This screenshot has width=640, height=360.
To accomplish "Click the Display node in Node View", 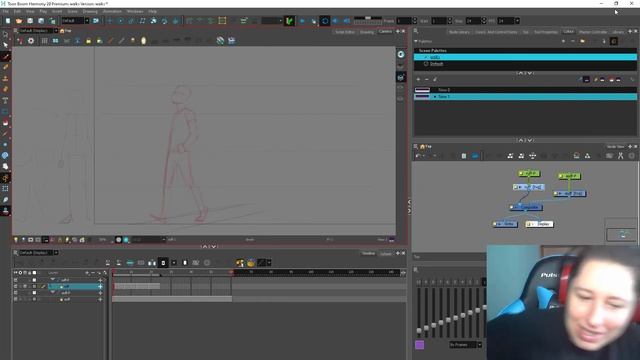I will pyautogui.click(x=540, y=224).
